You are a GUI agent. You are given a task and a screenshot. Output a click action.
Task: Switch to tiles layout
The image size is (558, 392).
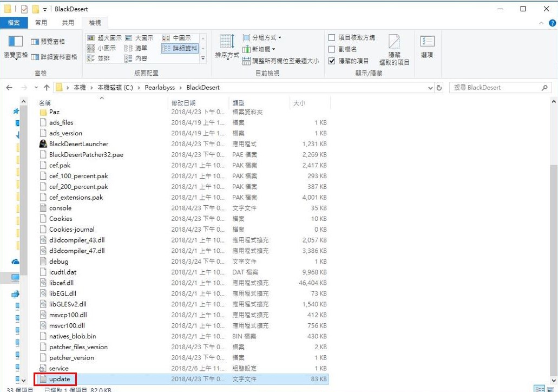pyautogui.click(x=99, y=58)
